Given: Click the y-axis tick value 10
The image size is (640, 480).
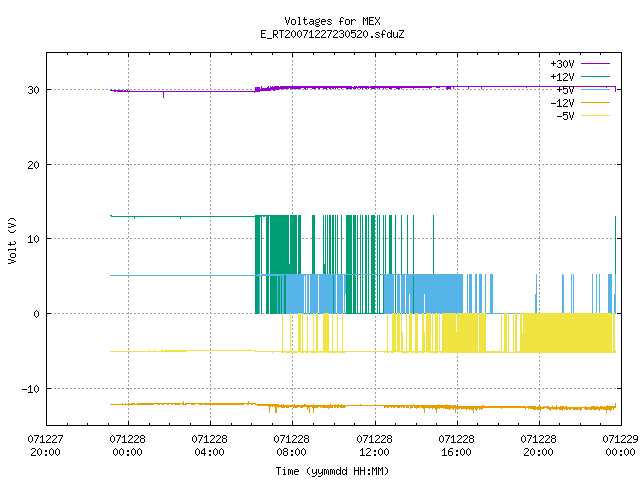Looking at the screenshot, I should point(33,239).
